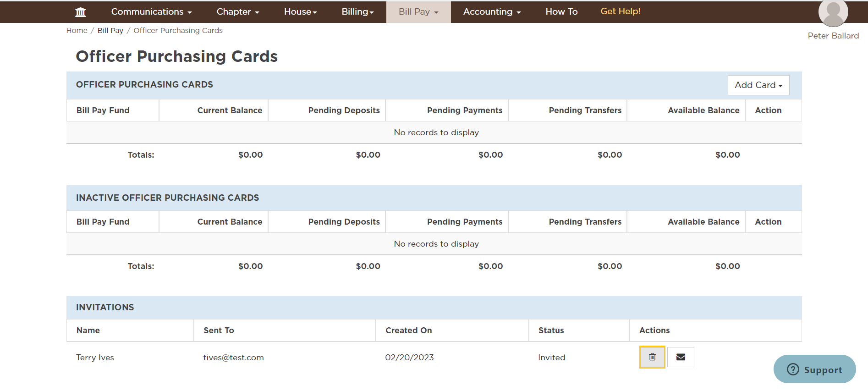The image size is (868, 391).
Task: Resend invitation using the envelope icon
Action: tap(681, 357)
